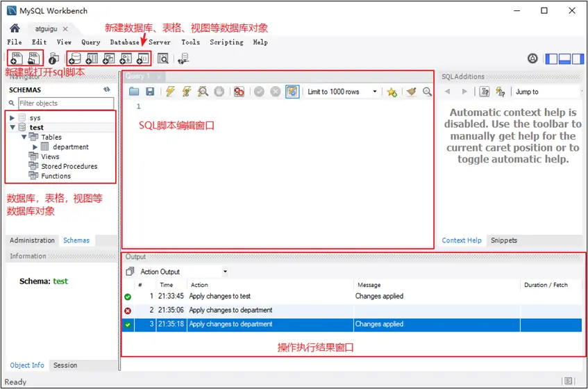Switch to the Snippets tab

[x=504, y=240]
